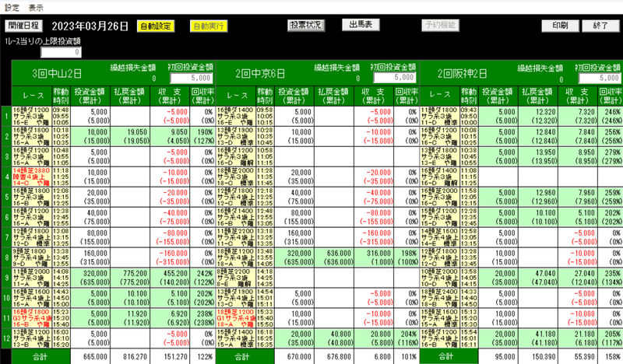Click Nakayama payout cell 11,920
This screenshot has height=364, width=623.
[x=130, y=318]
